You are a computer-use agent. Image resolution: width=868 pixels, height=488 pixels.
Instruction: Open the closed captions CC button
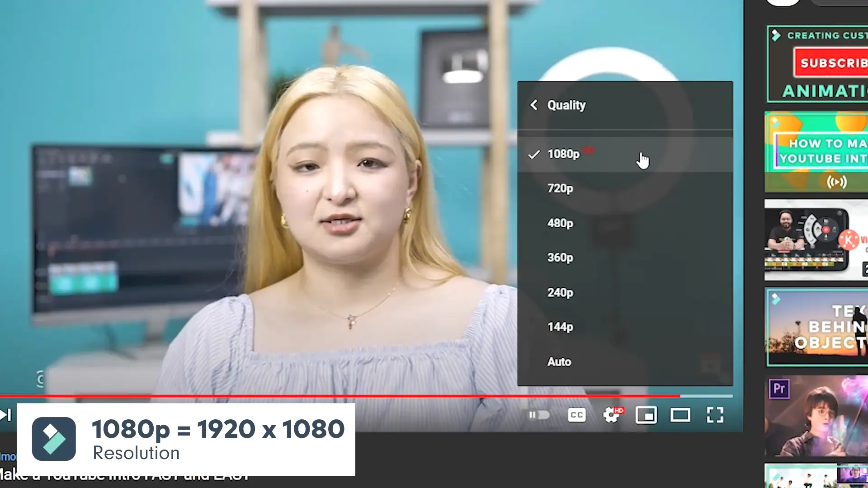576,415
